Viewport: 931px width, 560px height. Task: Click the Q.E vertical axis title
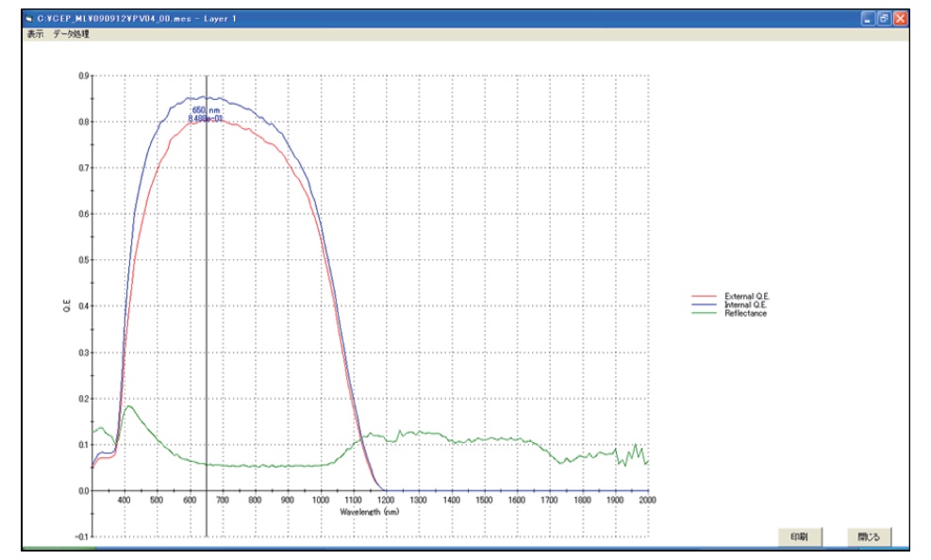tap(66, 306)
